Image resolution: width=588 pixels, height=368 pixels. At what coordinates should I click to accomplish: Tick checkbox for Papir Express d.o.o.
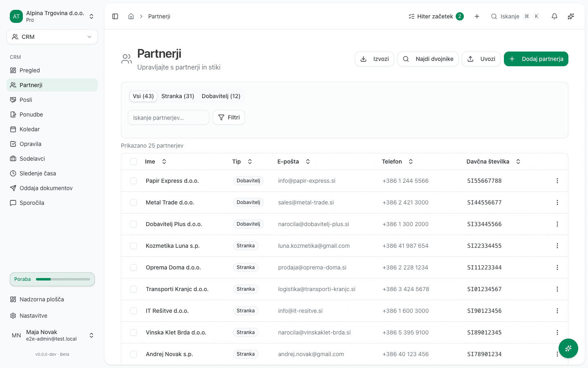pyautogui.click(x=134, y=181)
